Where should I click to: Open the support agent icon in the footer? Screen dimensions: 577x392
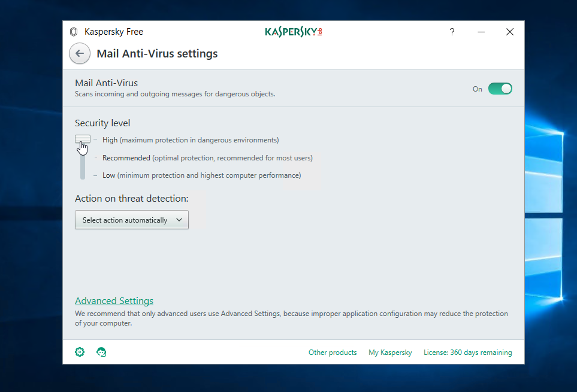click(x=101, y=352)
